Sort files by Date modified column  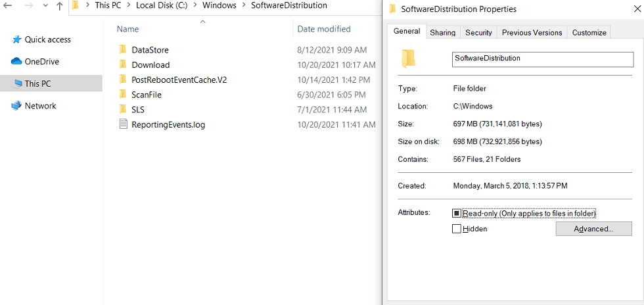324,29
